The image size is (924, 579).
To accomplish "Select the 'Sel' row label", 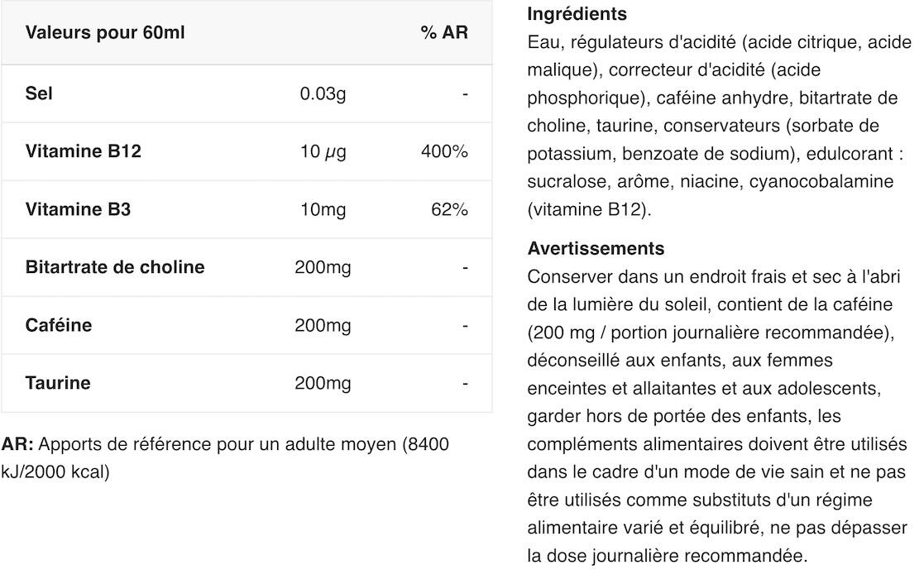I will (39, 93).
